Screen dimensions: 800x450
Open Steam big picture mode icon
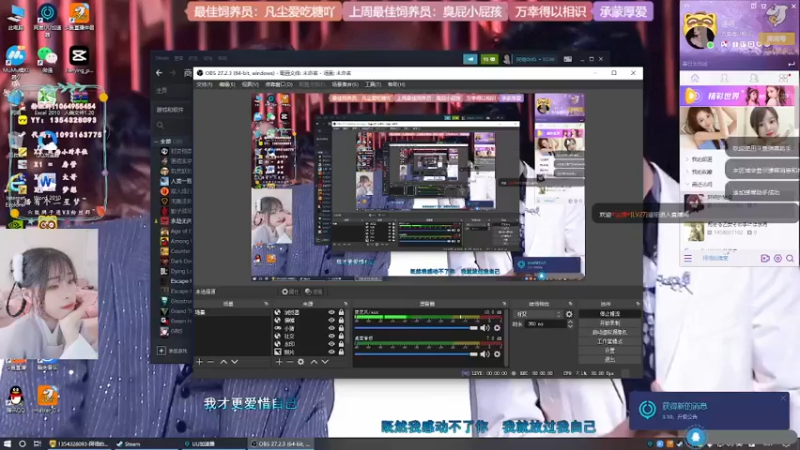pos(568,59)
